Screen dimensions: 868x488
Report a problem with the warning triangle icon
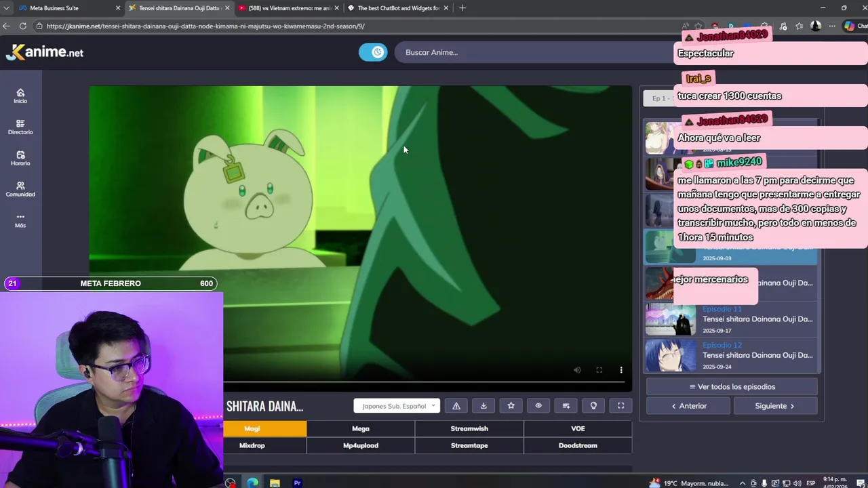(456, 406)
